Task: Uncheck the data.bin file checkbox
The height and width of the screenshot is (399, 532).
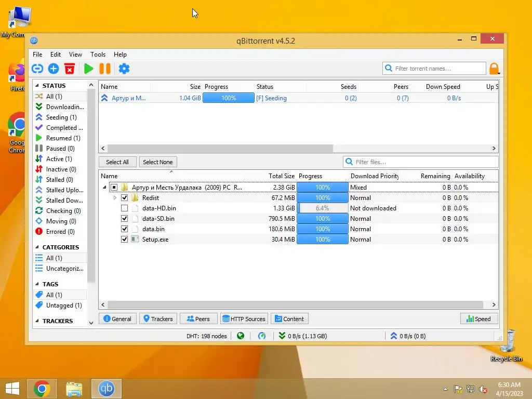Action: coord(125,229)
